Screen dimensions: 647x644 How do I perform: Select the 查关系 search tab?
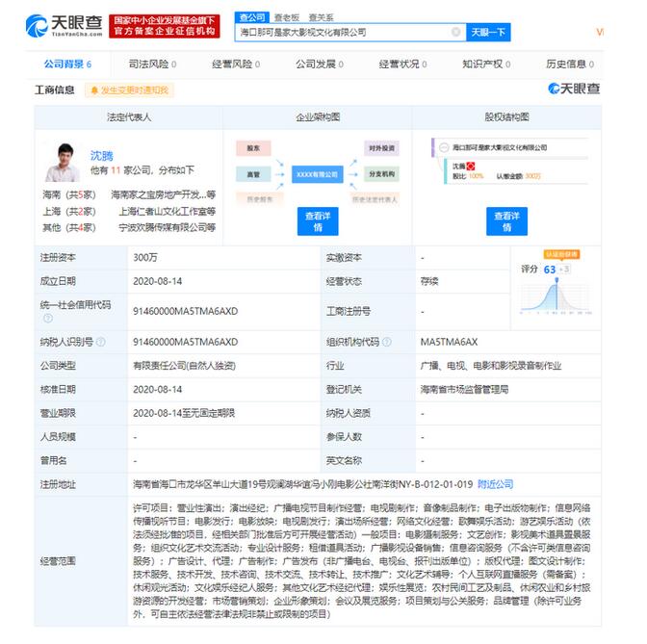321,17
